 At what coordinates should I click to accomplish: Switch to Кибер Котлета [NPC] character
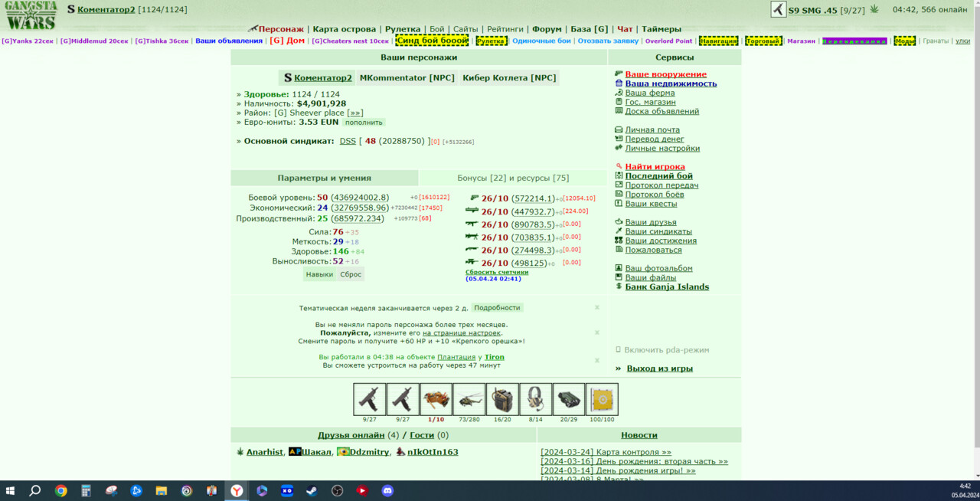(509, 77)
